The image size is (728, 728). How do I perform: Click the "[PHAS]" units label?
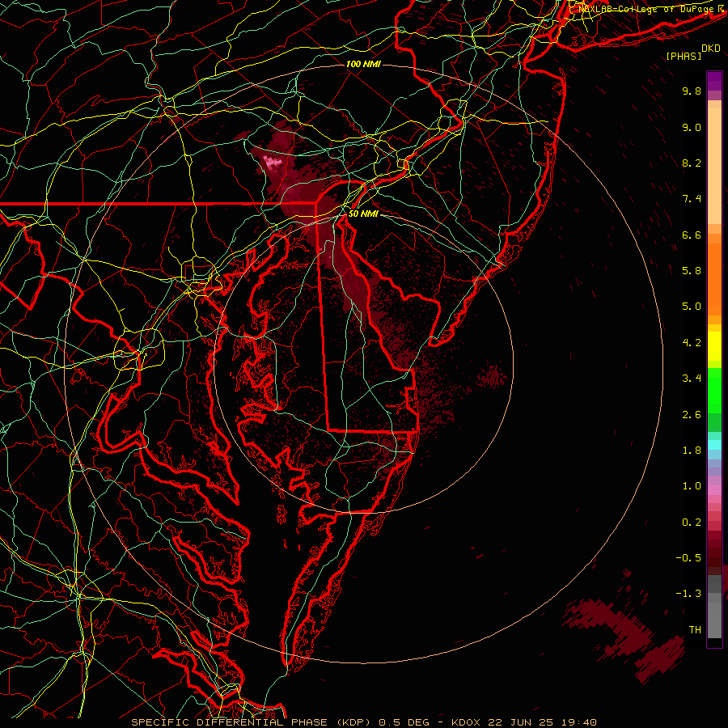[x=684, y=57]
